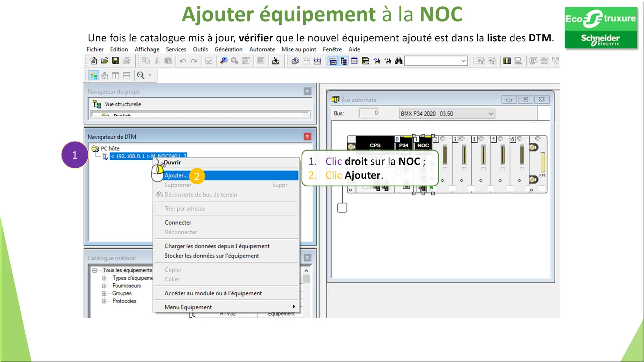Click the blue table grid icon

click(354, 61)
